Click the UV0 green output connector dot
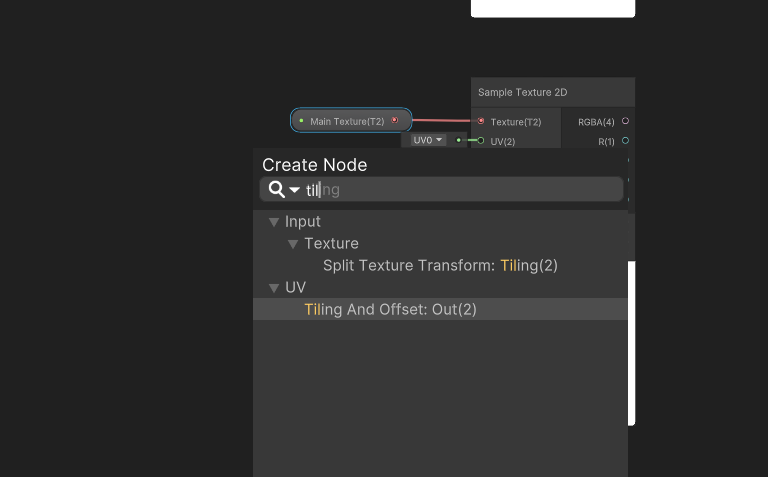 coord(459,140)
